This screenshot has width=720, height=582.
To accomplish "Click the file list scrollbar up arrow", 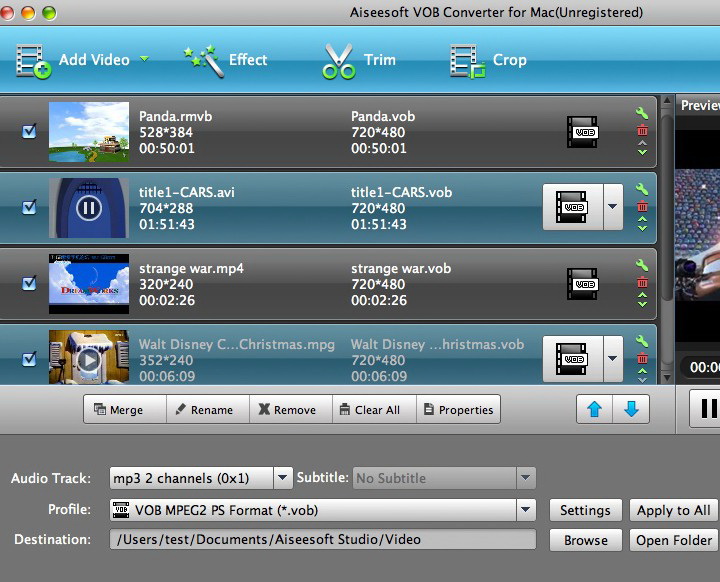I will coord(667,101).
